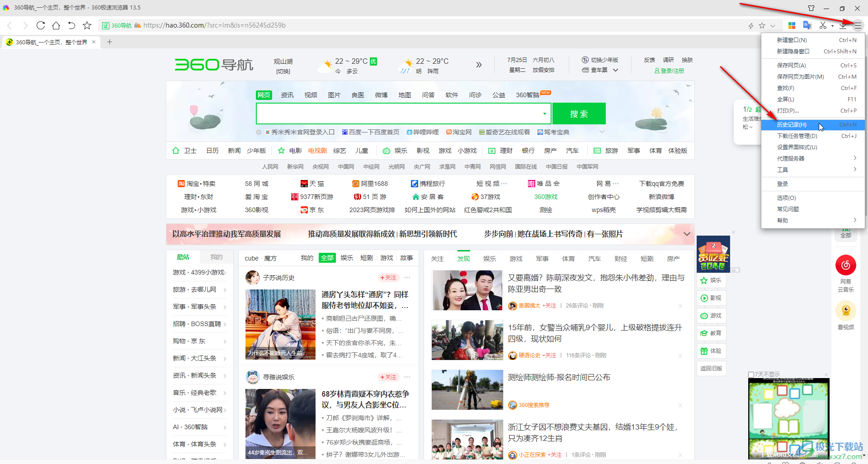Screen dimensions: 868x464
Task: Open the browser main menu hamburger icon
Action: tap(858, 25)
